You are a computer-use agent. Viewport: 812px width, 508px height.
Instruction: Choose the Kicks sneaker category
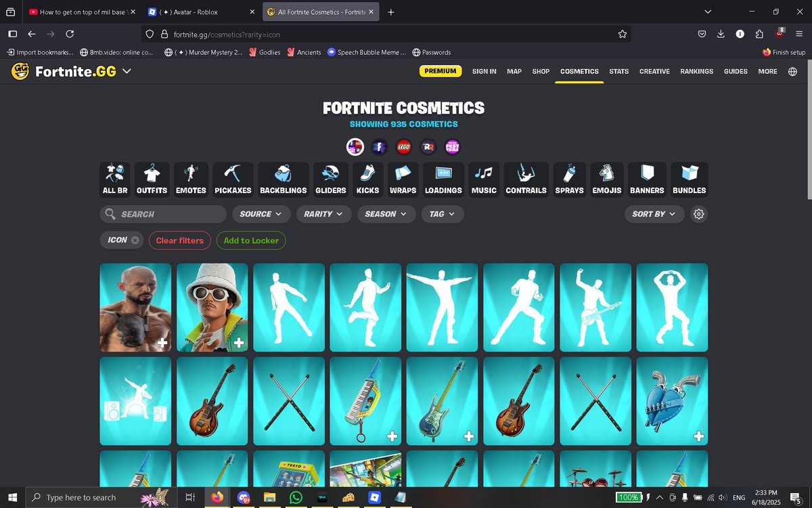pos(367,179)
